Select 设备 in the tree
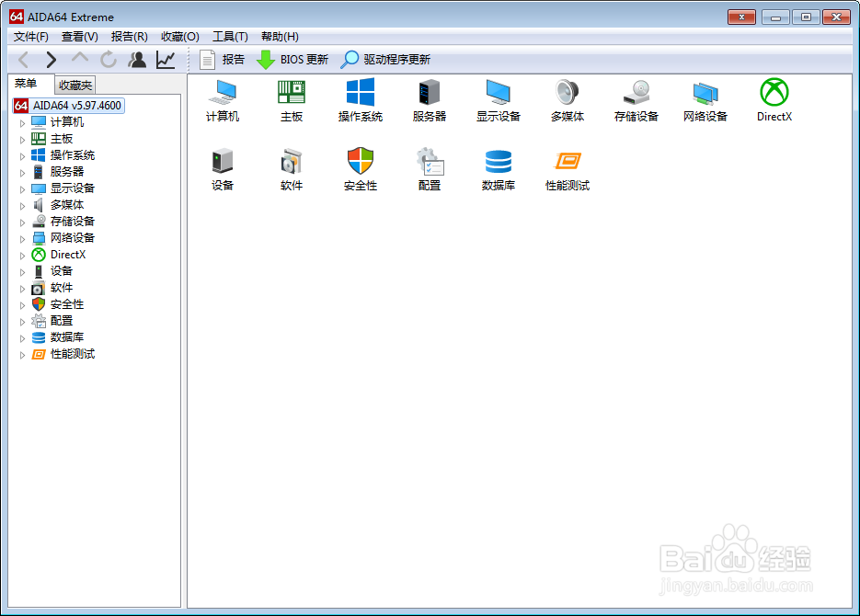 tap(62, 270)
